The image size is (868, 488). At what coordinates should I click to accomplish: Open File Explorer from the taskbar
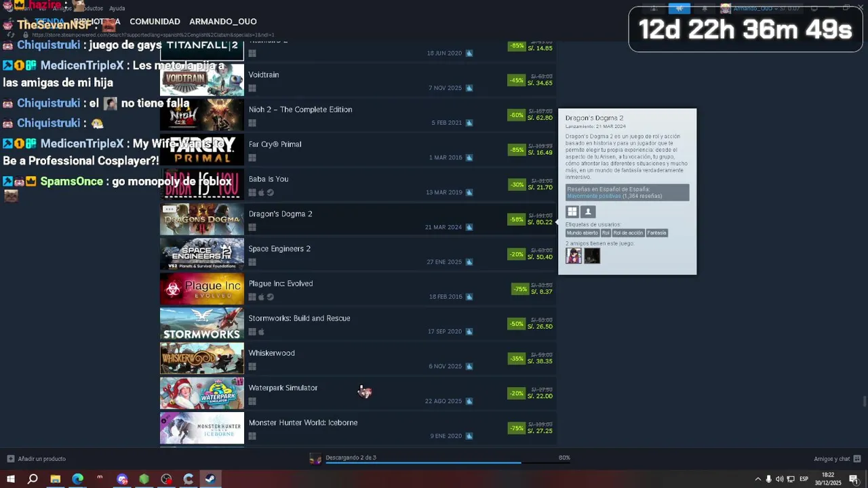point(56,479)
